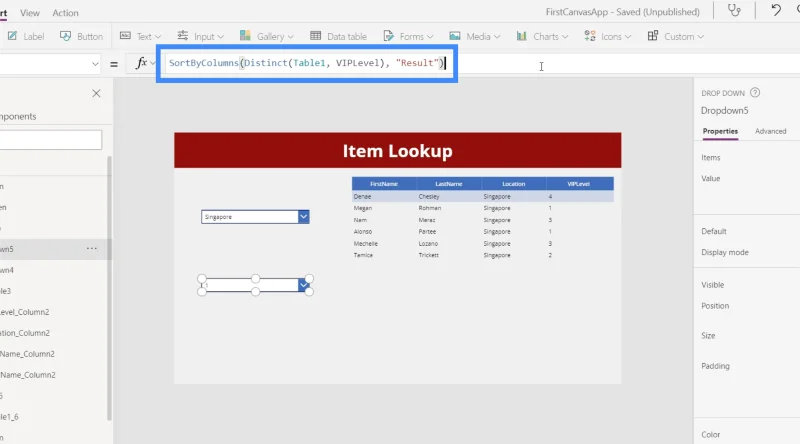Open the selected Dropdown5 arrow on canvas

click(x=304, y=285)
